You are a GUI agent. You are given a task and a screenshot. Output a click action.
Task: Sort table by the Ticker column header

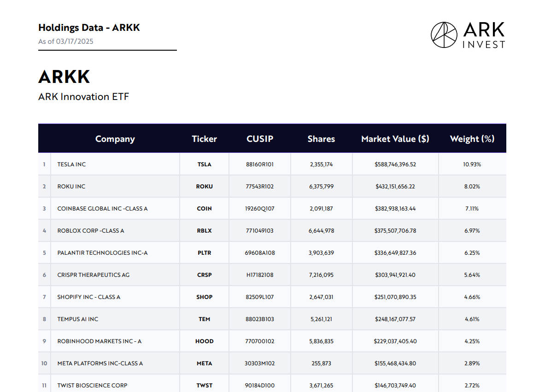coord(204,138)
